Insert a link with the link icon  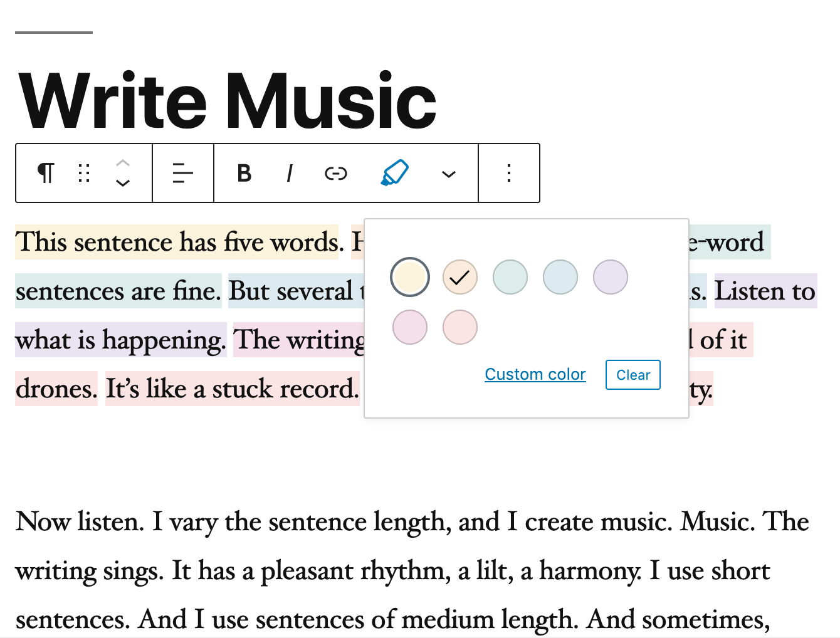(336, 173)
